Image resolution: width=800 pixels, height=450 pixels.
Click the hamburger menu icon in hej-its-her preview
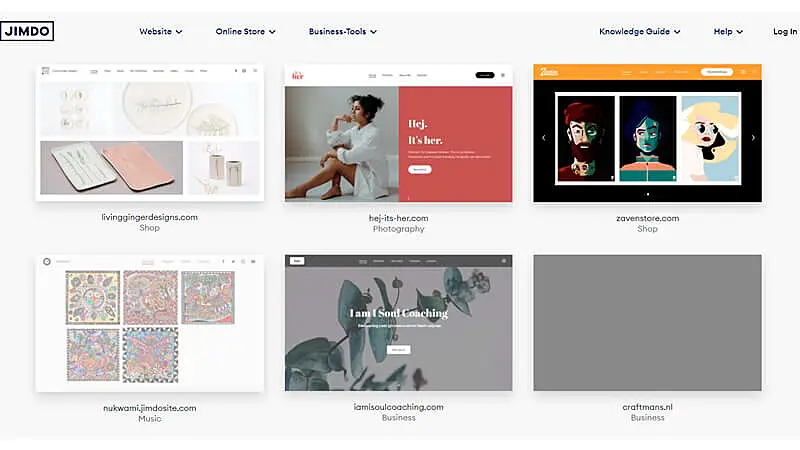503,75
